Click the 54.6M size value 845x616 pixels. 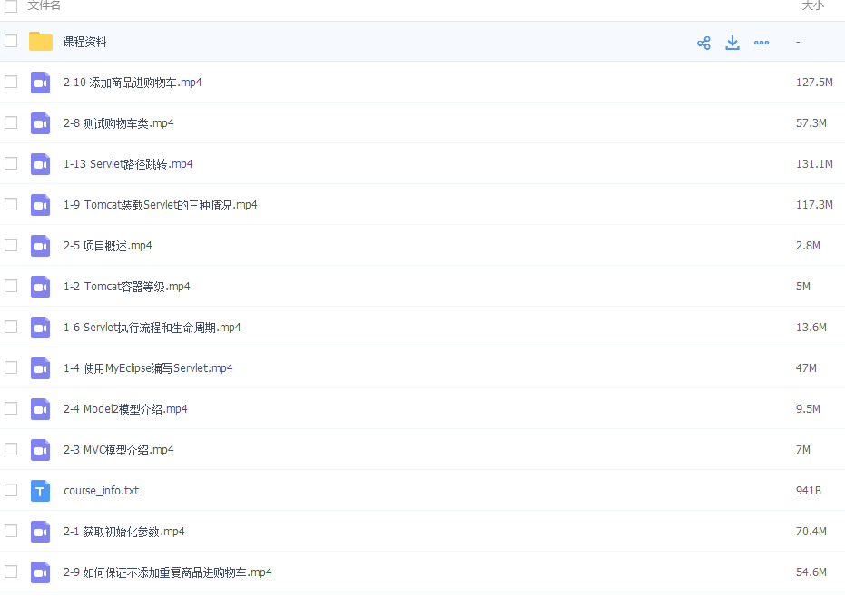(811, 572)
